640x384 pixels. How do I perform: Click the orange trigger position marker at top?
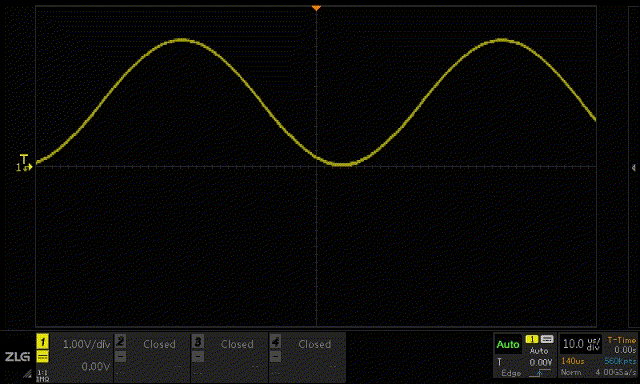316,8
